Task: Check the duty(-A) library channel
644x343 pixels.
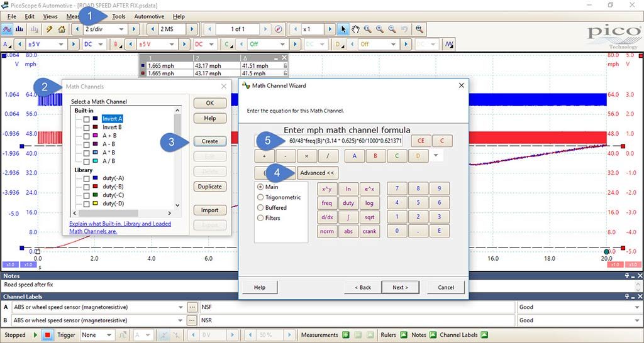Action: tap(86, 178)
